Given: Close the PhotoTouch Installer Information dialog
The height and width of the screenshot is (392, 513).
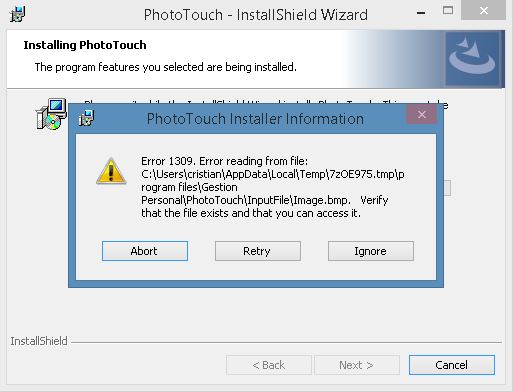Looking at the screenshot, I should coord(421,114).
